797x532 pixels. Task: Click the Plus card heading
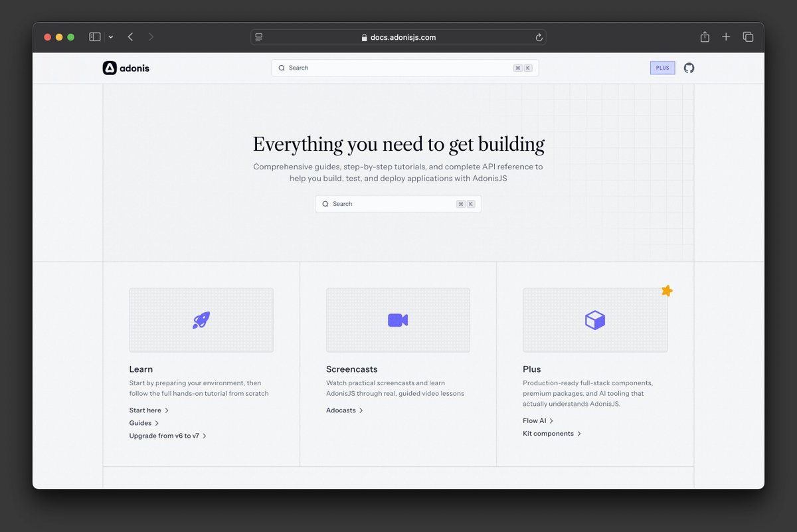[532, 369]
